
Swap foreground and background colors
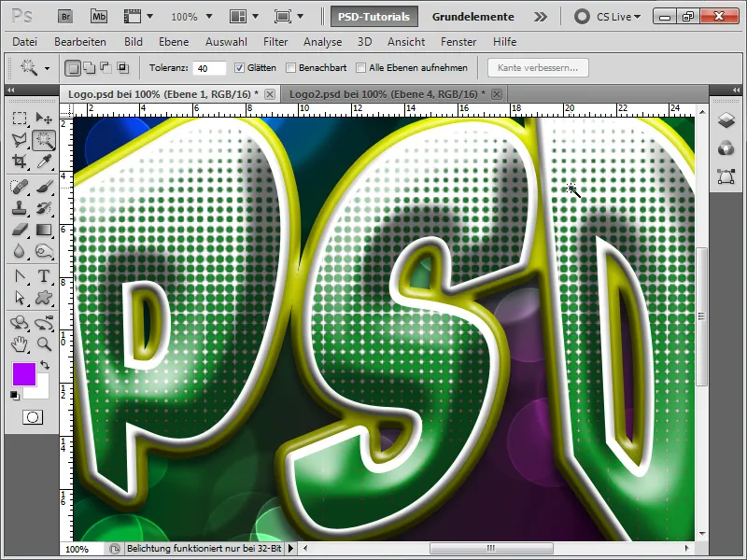45,365
